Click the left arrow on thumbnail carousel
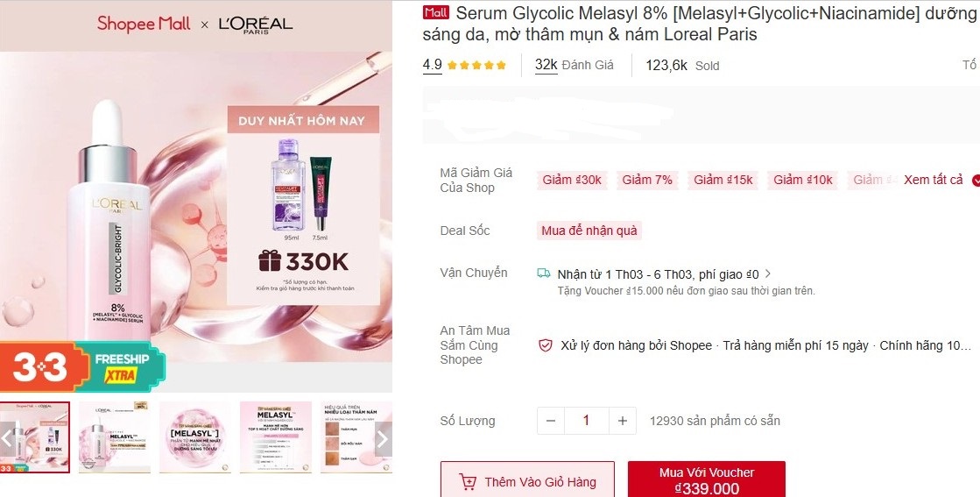 tap(7, 439)
